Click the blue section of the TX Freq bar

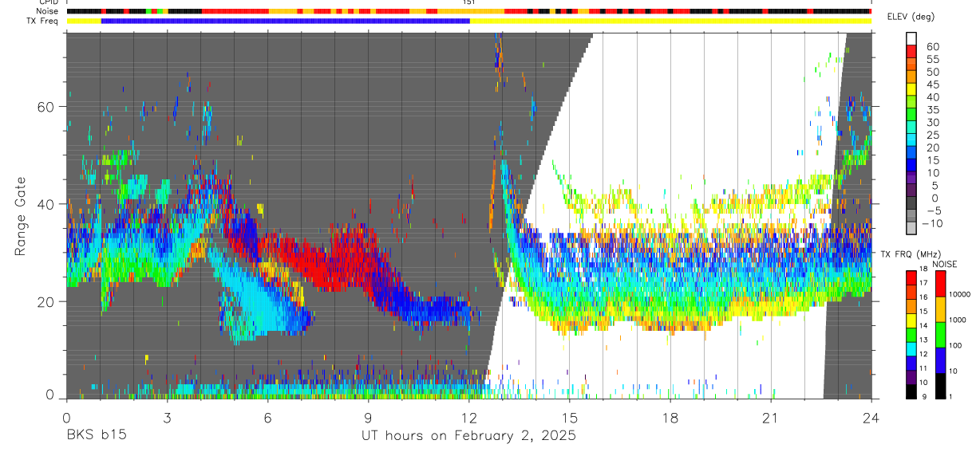coord(285,21)
